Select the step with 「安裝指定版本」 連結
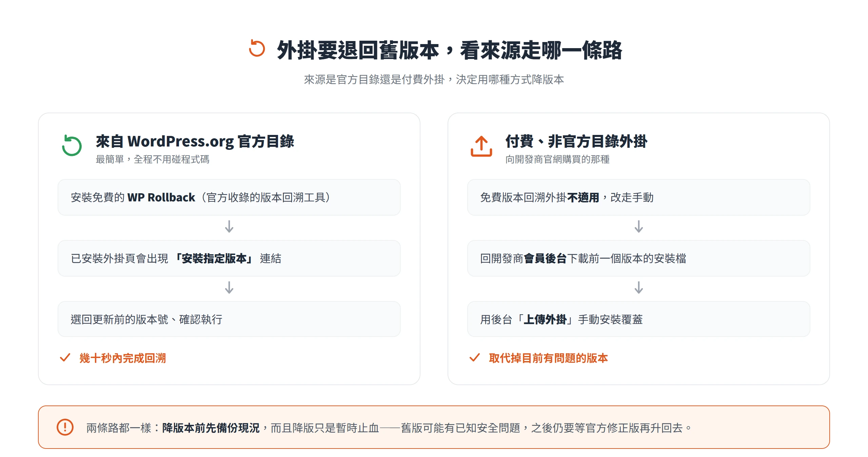The image size is (868, 457). [x=229, y=258]
